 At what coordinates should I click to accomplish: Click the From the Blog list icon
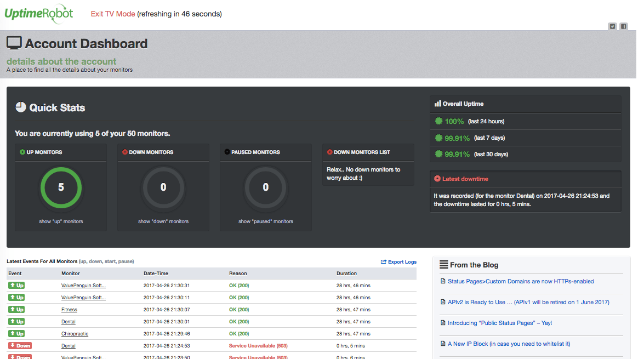pos(443,265)
